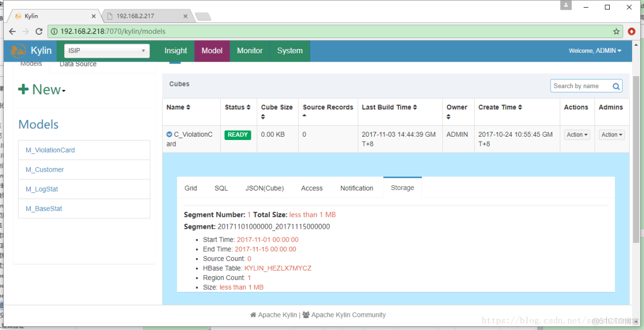Switch to Data Source tab
644x330 pixels.
pos(78,64)
